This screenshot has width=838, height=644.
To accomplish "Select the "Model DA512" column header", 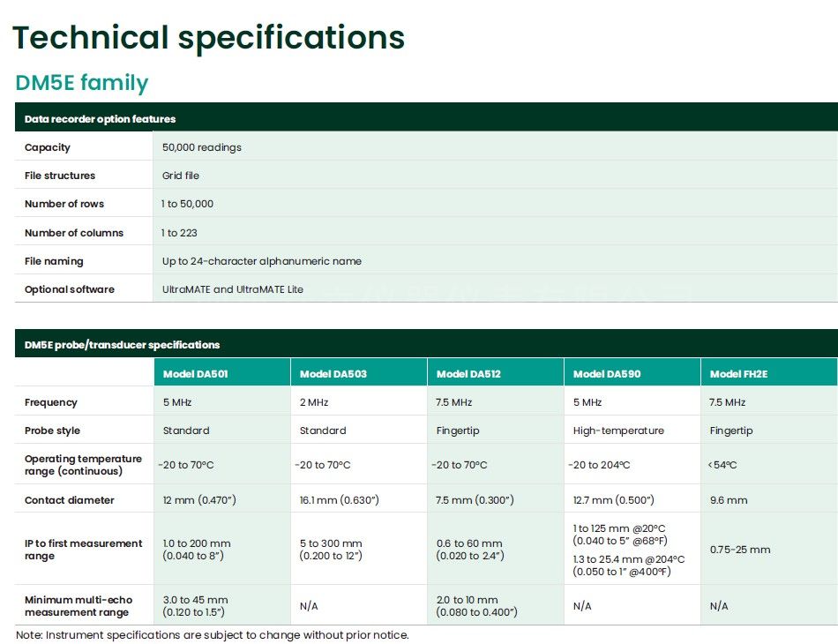I will click(x=468, y=374).
